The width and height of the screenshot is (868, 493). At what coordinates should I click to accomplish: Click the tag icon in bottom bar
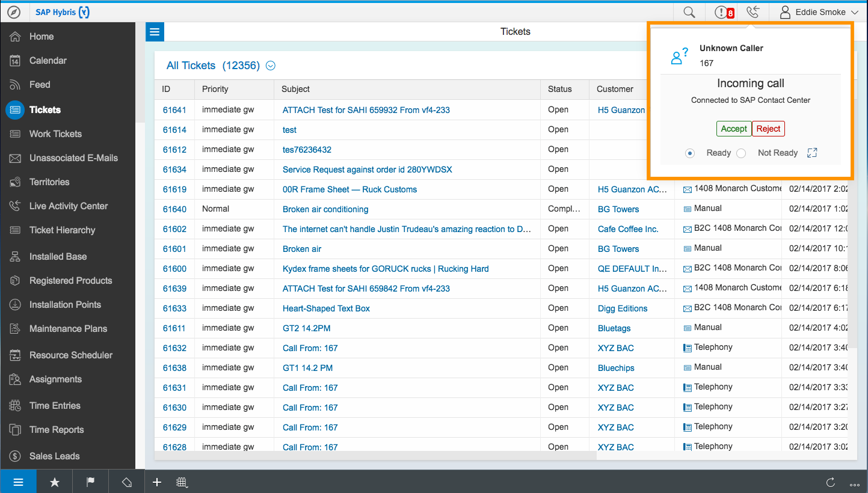pyautogui.click(x=127, y=482)
